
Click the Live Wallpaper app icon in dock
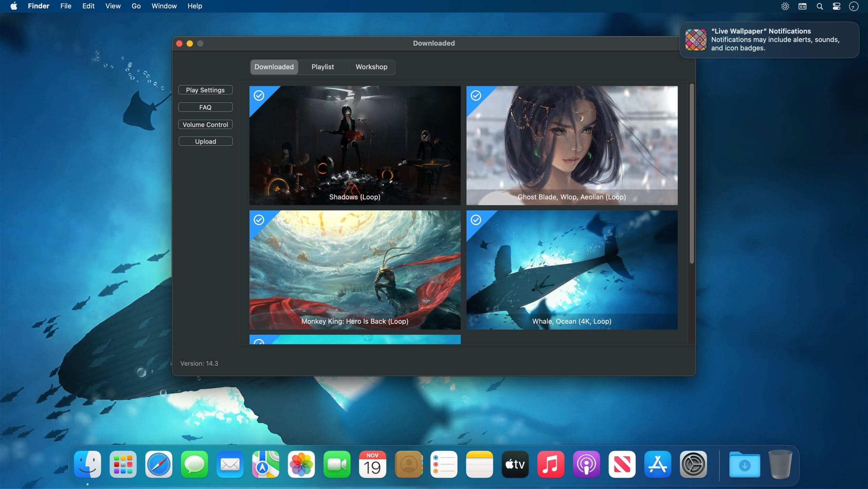(695, 39)
